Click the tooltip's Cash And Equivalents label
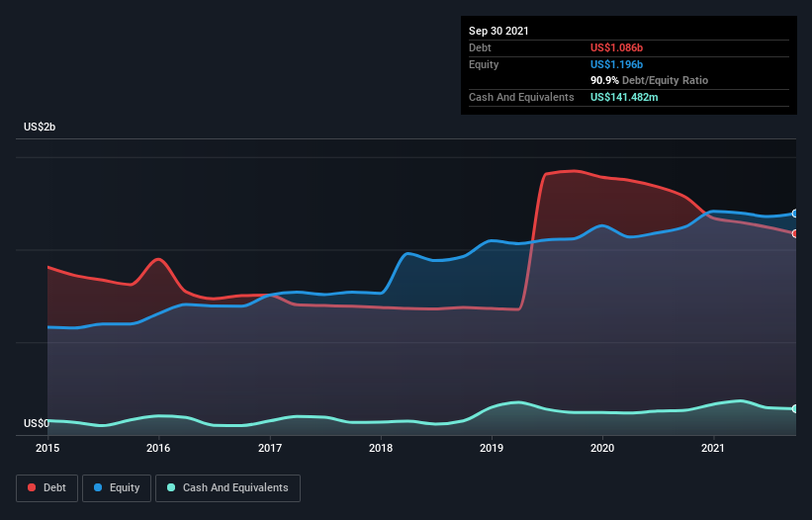The height and width of the screenshot is (520, 812). 521,97
